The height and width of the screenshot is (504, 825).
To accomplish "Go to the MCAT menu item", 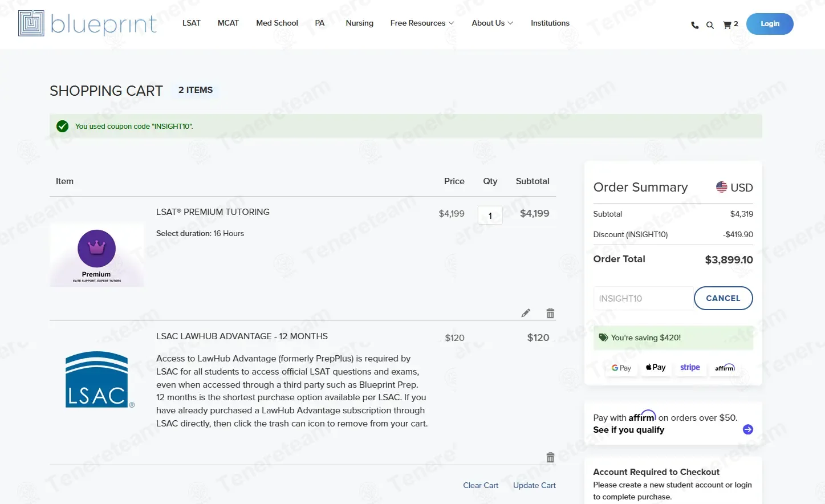I will click(228, 23).
